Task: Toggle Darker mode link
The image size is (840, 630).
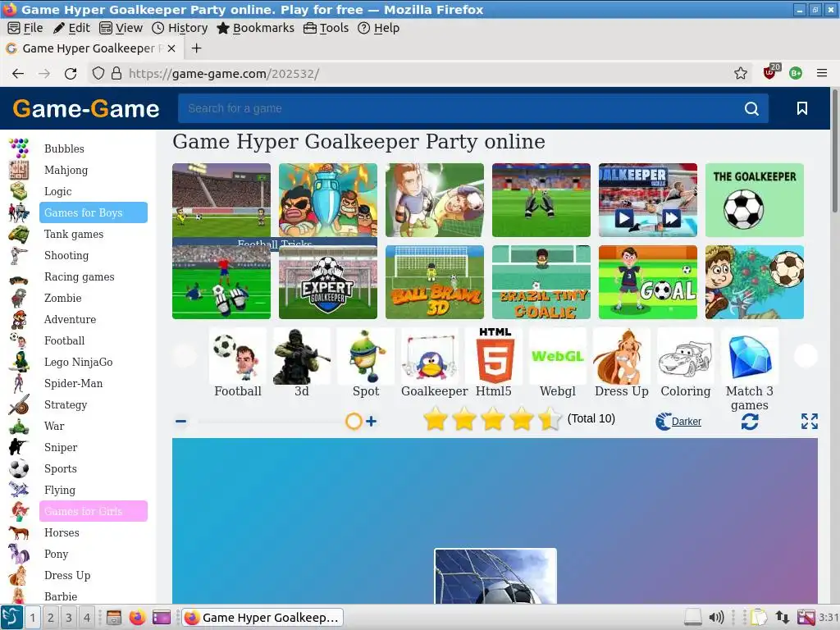Action: click(x=686, y=422)
